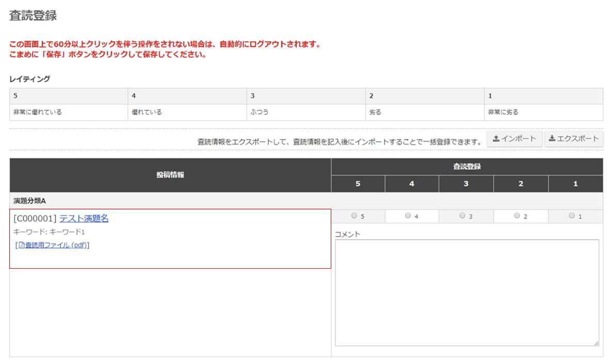
Task: Open the テスト演題名 link
Action: pyautogui.click(x=84, y=219)
